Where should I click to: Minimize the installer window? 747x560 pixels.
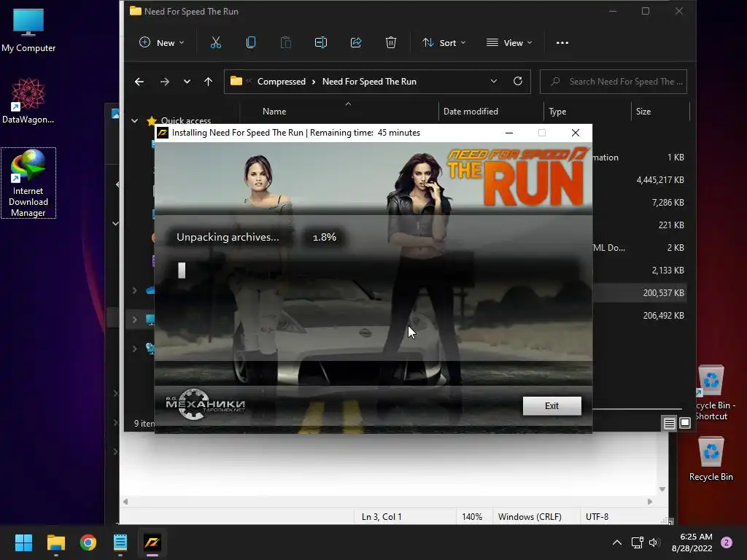pyautogui.click(x=508, y=133)
